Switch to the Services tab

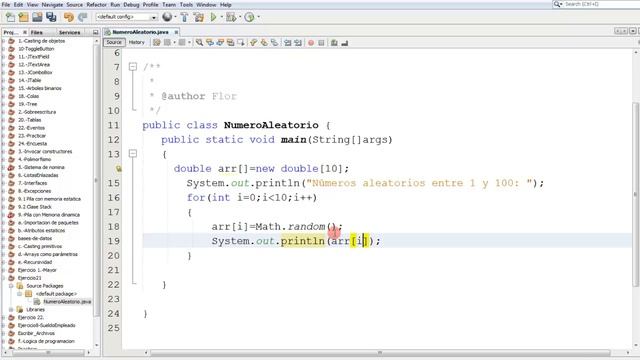pyautogui.click(x=69, y=32)
